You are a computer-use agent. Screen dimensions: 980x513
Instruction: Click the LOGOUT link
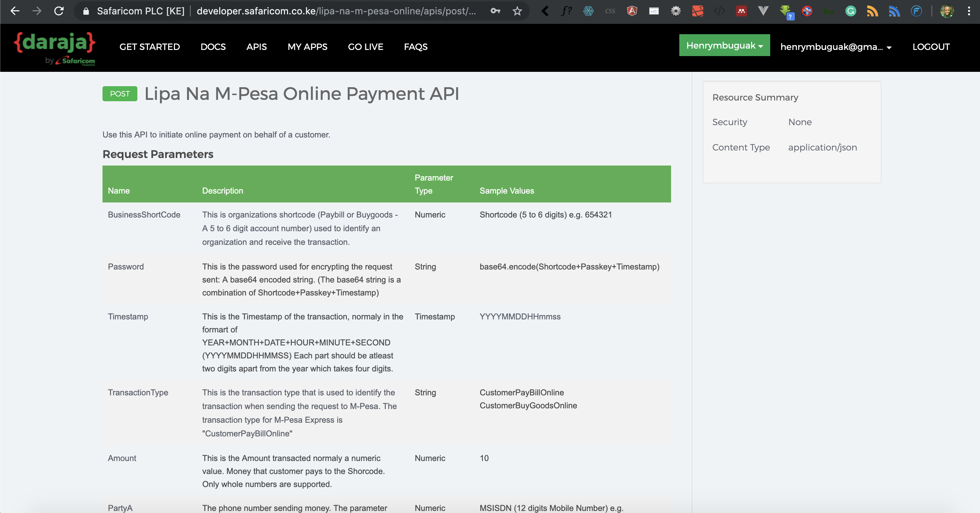(x=931, y=47)
